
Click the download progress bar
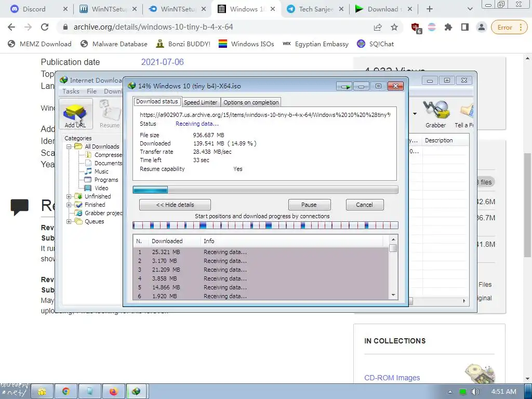click(265, 190)
